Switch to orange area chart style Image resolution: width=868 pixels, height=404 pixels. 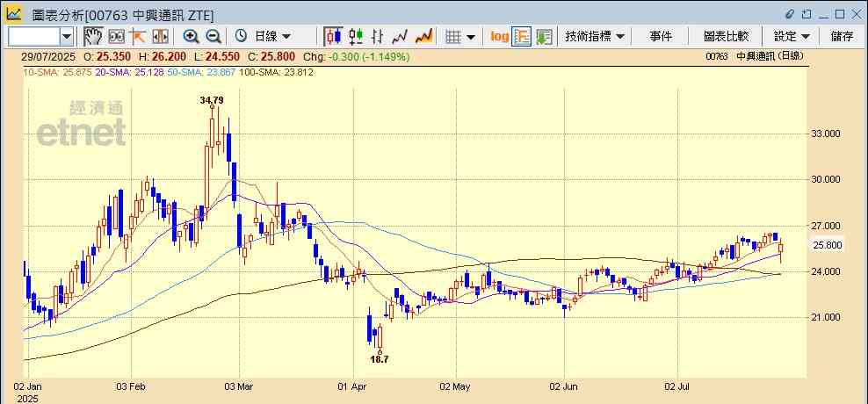423,37
